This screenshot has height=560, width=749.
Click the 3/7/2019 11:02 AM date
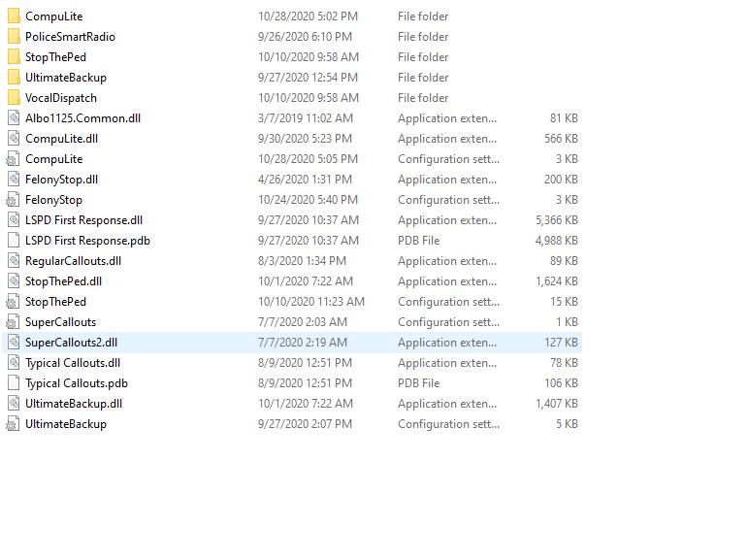(306, 118)
